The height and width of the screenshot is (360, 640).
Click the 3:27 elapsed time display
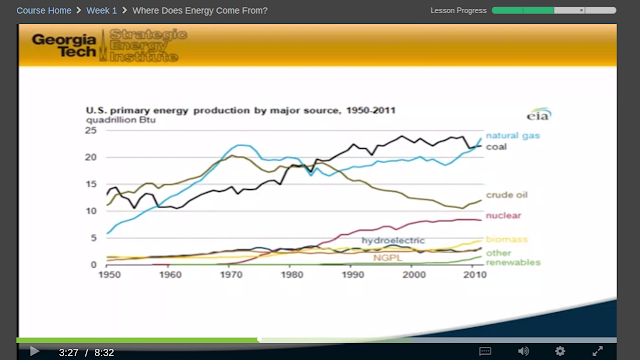click(68, 353)
